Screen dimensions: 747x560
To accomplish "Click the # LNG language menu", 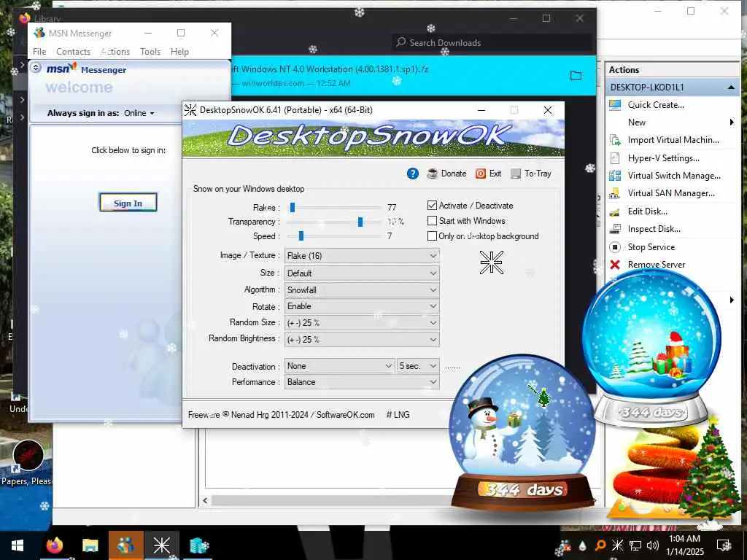I will tap(398, 415).
